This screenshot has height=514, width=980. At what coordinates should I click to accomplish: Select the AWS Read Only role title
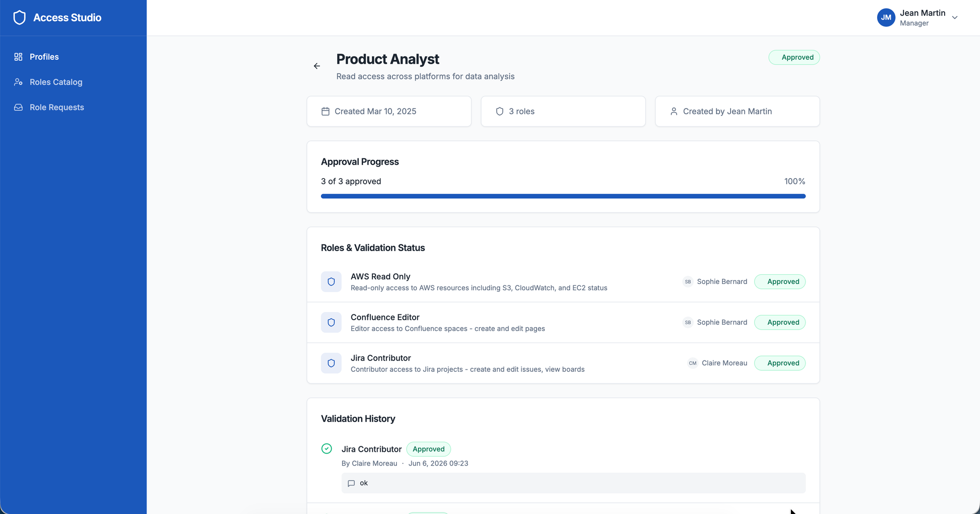click(380, 277)
